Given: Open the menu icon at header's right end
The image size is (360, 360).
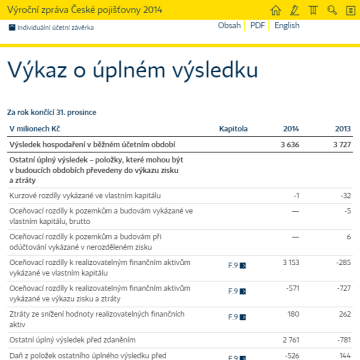Looking at the screenshot, I should tap(350, 11).
